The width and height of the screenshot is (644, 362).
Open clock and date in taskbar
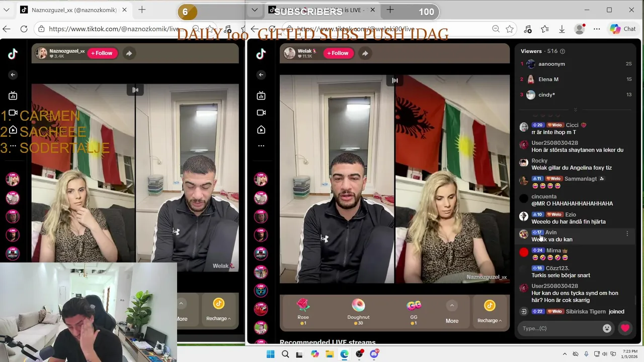click(629, 354)
